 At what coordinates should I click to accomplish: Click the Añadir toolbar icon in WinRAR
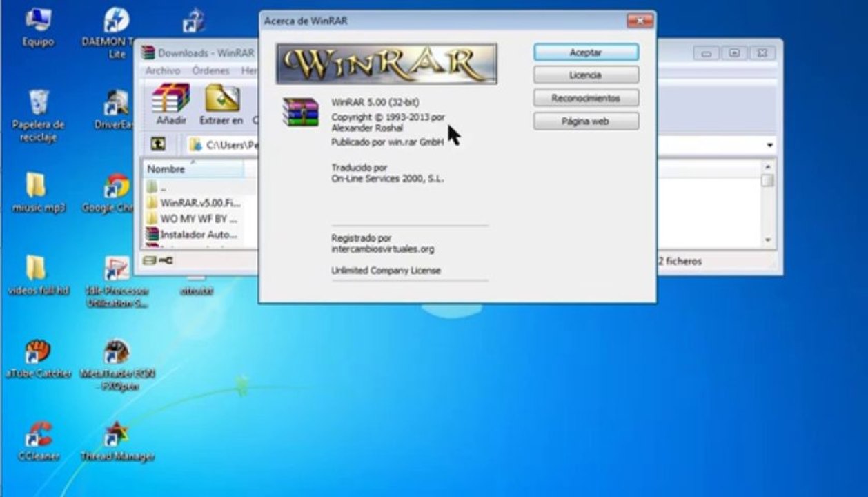coord(171,104)
